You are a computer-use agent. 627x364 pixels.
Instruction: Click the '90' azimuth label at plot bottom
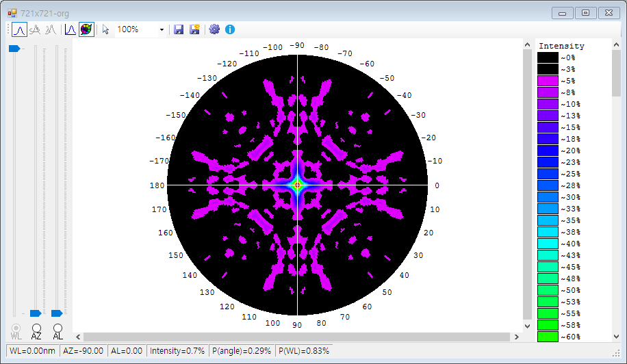296,325
